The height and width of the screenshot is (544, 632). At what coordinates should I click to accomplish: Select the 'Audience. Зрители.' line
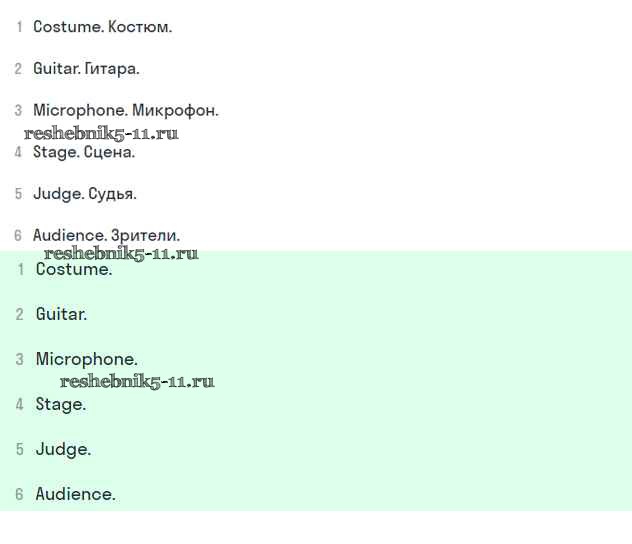coord(106,235)
